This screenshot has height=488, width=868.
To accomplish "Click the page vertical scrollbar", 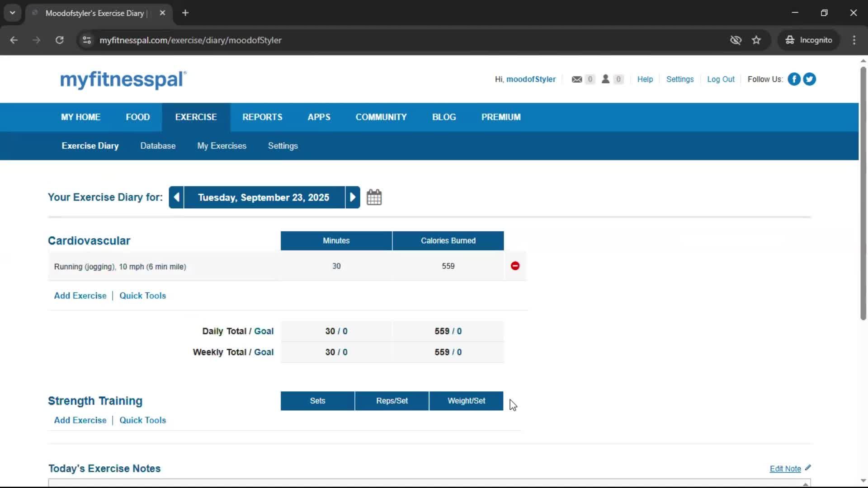I will pyautogui.click(x=863, y=193).
